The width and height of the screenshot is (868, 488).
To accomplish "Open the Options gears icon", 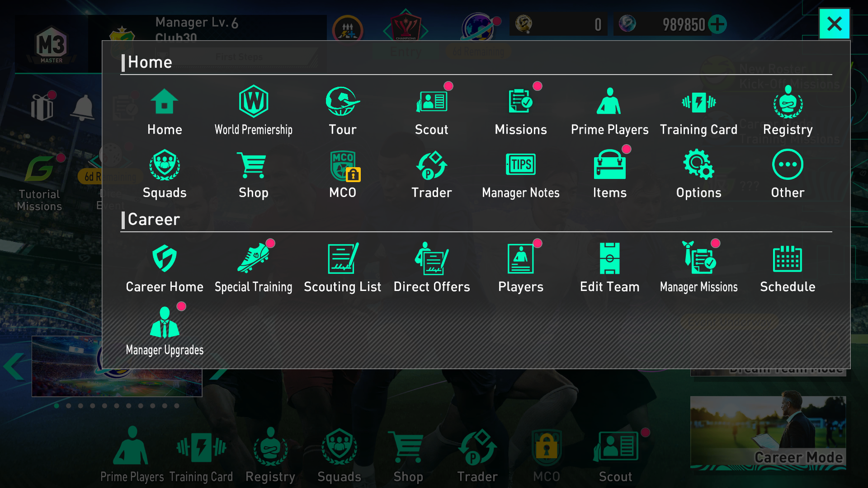I will pos(698,164).
